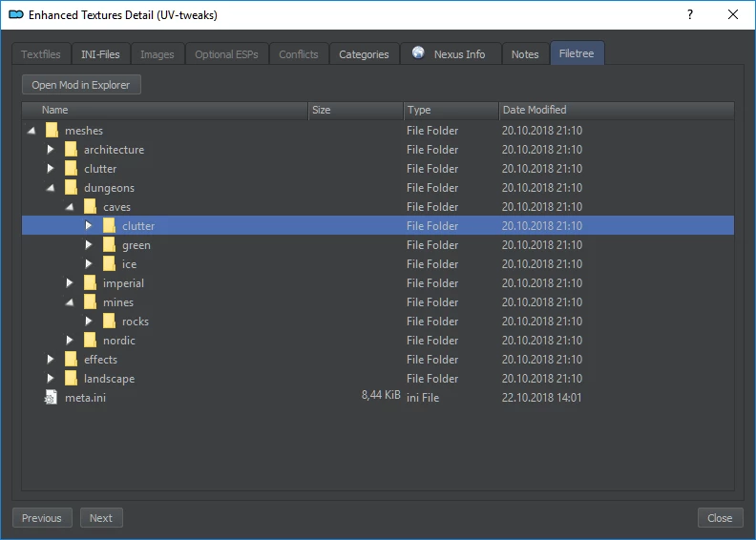Viewport: 756px width, 540px height.
Task: Expand the effects folder
Action: pos(51,360)
